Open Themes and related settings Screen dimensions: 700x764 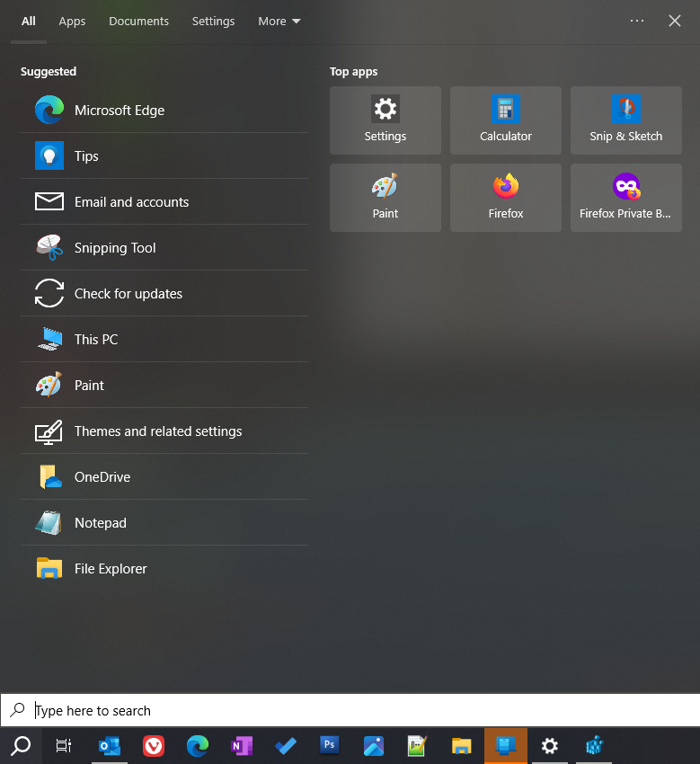tap(157, 431)
